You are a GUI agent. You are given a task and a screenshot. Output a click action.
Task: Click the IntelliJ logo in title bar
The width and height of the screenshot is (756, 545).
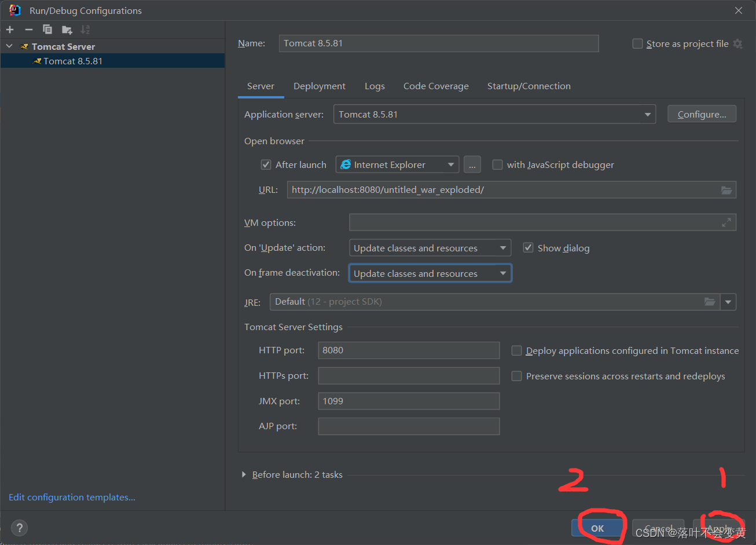[15, 10]
